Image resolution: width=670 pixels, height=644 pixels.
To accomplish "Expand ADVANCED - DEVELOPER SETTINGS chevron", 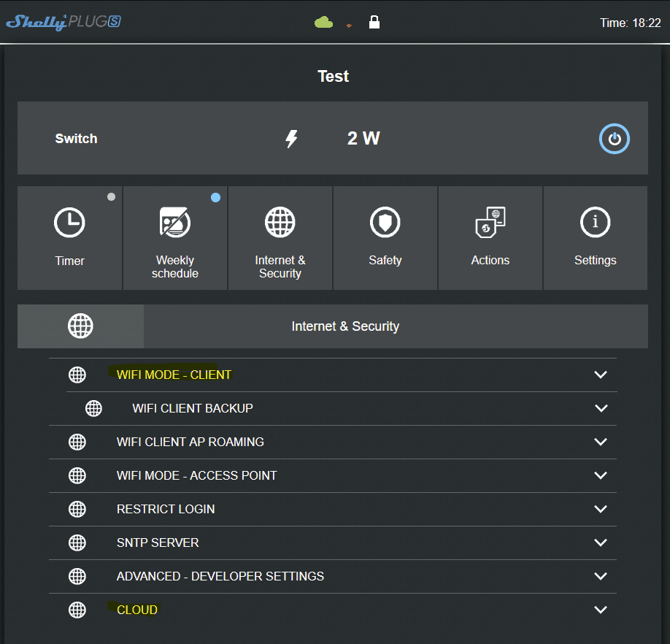I will point(601,577).
